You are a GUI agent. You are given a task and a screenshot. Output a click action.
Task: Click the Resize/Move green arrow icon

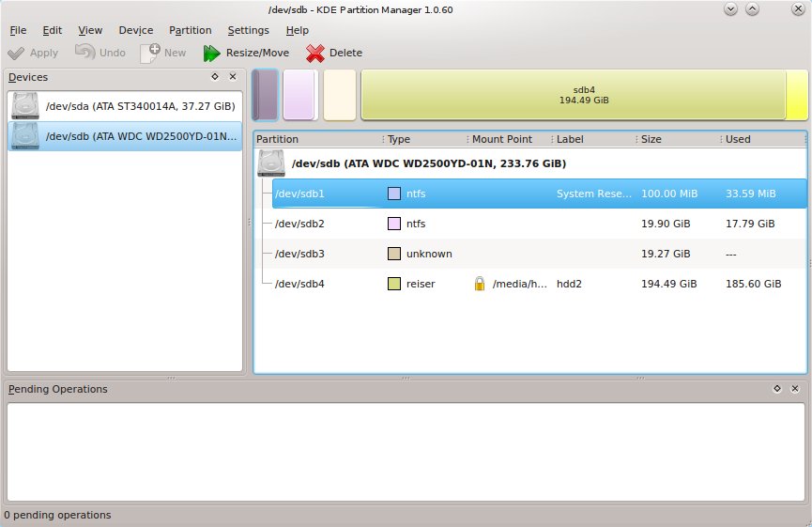(211, 53)
